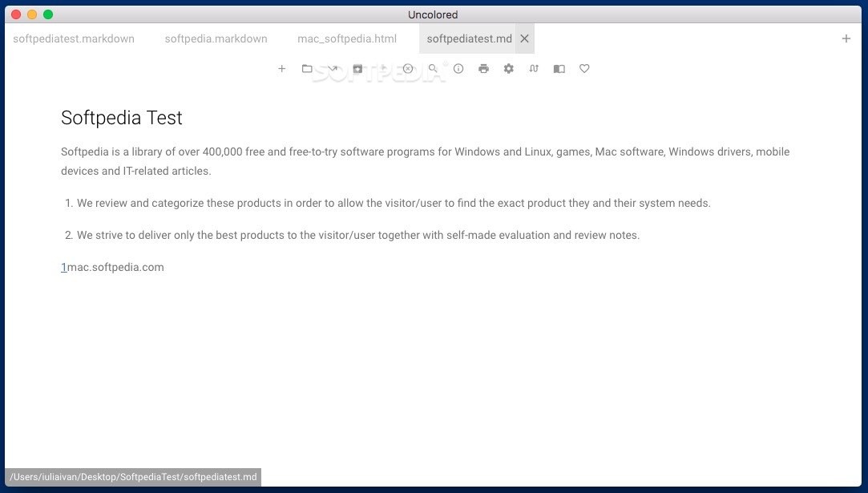868x493 pixels.
Task: Click text "mac.softpedia.com"
Action: click(115, 267)
